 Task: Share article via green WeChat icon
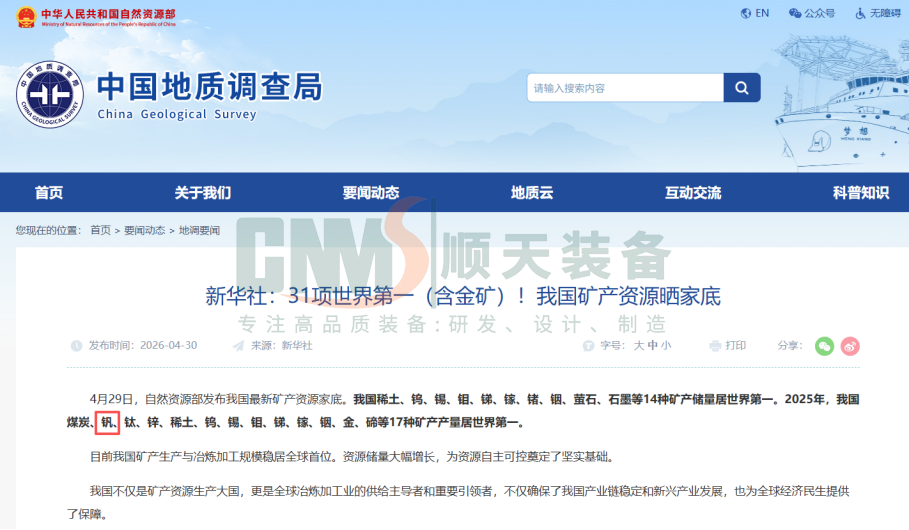point(824,346)
